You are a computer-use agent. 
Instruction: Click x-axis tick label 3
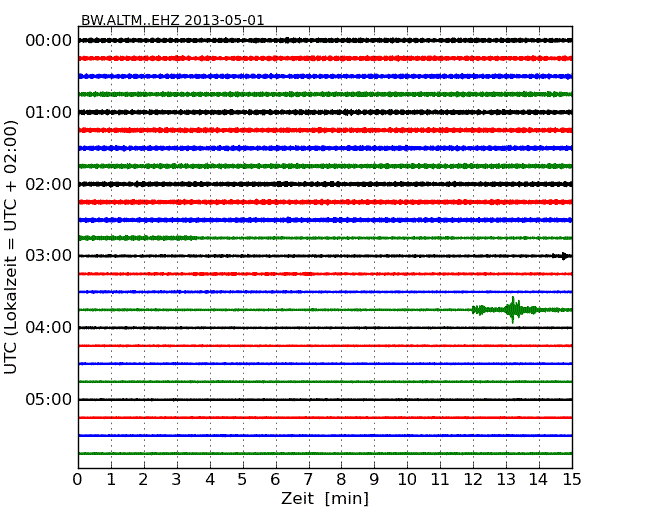177,480
